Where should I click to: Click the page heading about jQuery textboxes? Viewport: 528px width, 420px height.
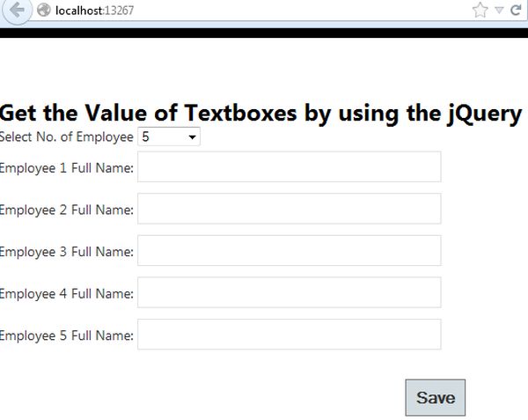coord(260,113)
